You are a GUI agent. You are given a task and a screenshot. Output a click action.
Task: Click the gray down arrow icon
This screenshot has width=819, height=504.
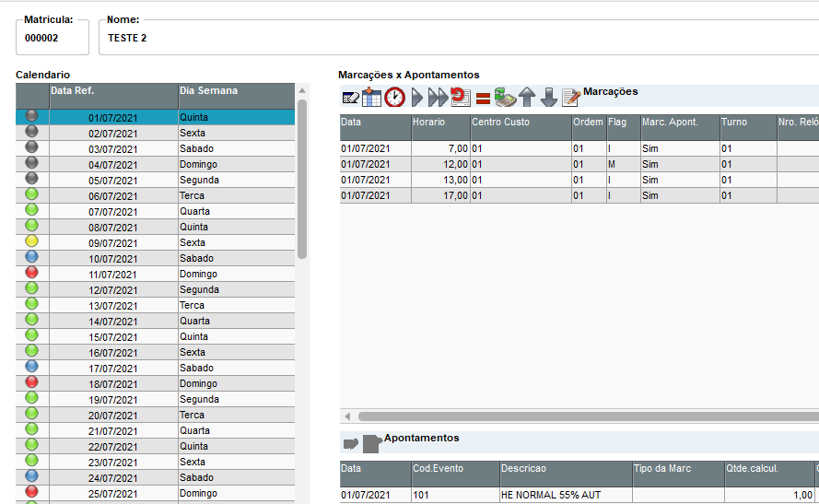(548, 97)
